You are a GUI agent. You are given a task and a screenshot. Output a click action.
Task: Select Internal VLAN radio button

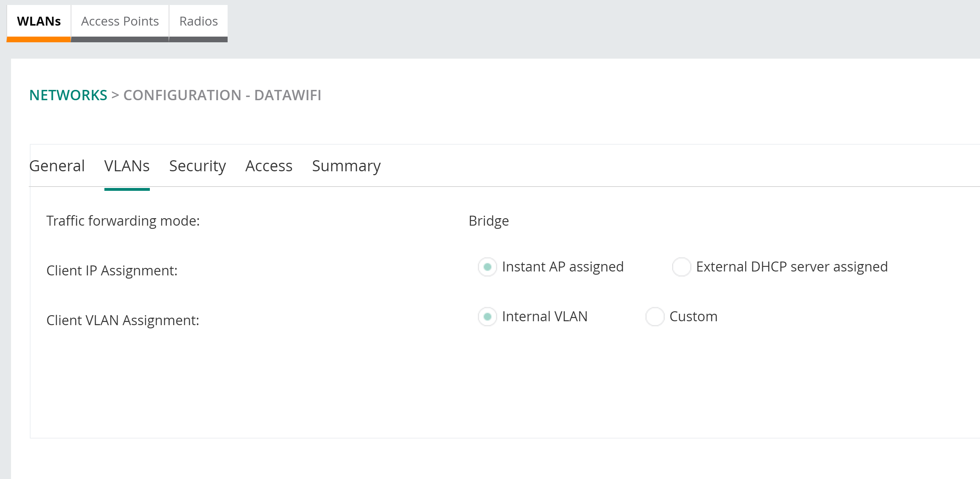487,317
